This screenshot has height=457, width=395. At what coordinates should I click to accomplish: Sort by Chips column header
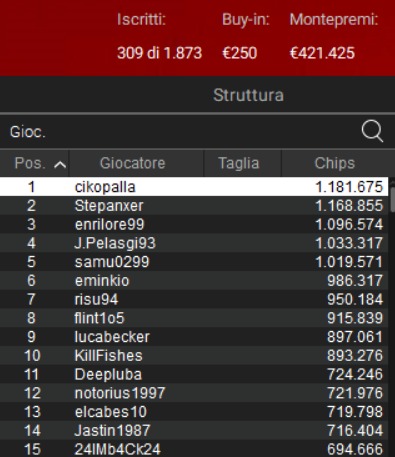pyautogui.click(x=335, y=163)
